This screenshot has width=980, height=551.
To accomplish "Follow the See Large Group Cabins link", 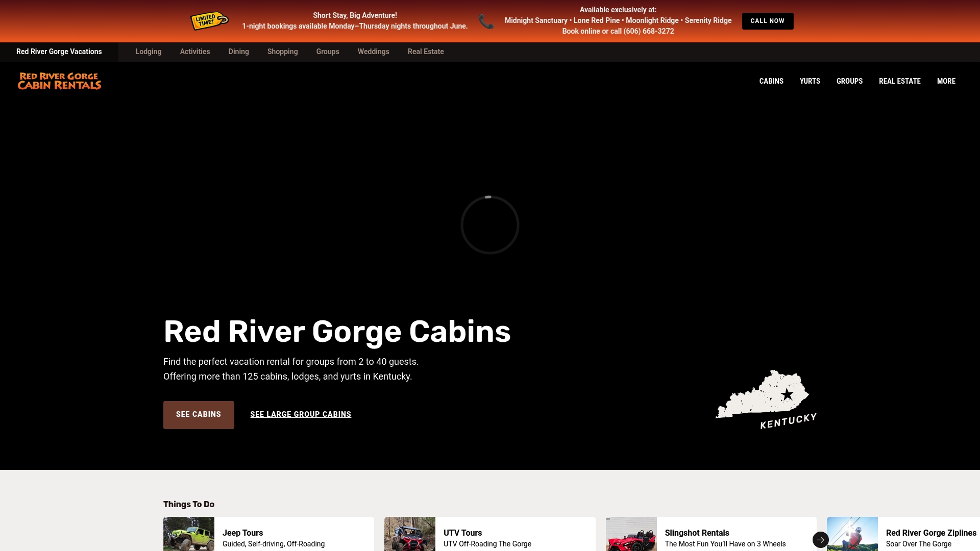I will (x=301, y=414).
